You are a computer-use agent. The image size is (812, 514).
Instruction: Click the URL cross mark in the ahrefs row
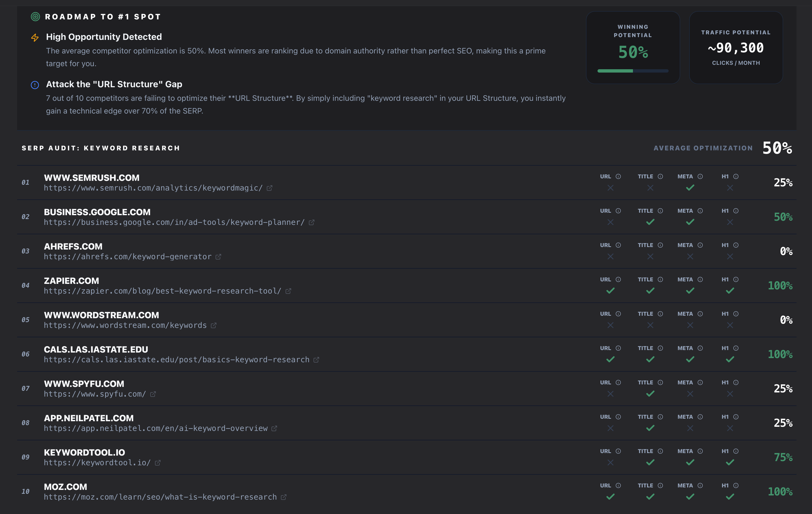coord(610,256)
